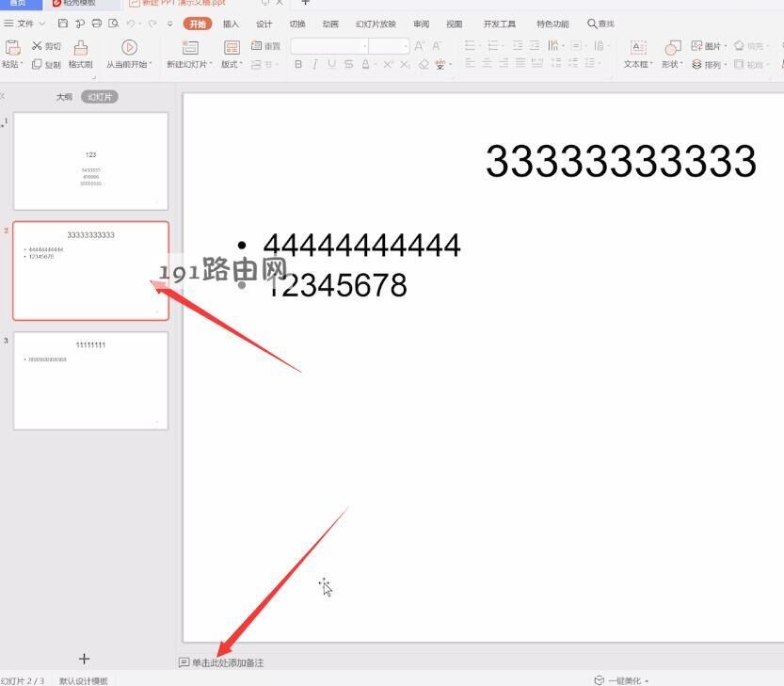Click the New Slide (新建幻灯片) icon
784x686 pixels.
point(190,47)
